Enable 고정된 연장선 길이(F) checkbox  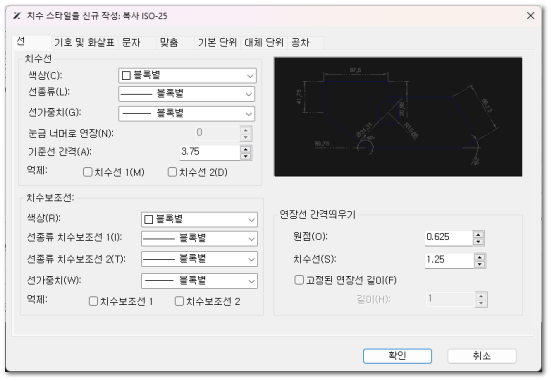299,280
